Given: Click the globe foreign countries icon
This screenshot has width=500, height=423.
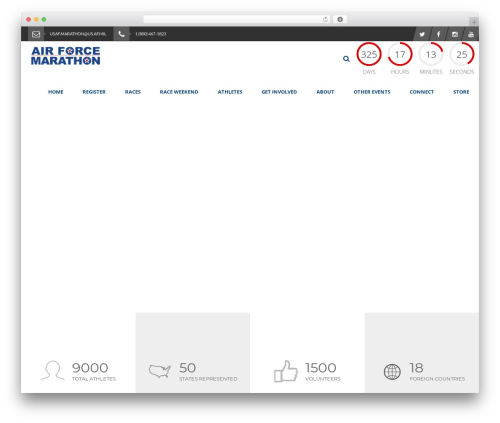Looking at the screenshot, I should click(x=392, y=372).
